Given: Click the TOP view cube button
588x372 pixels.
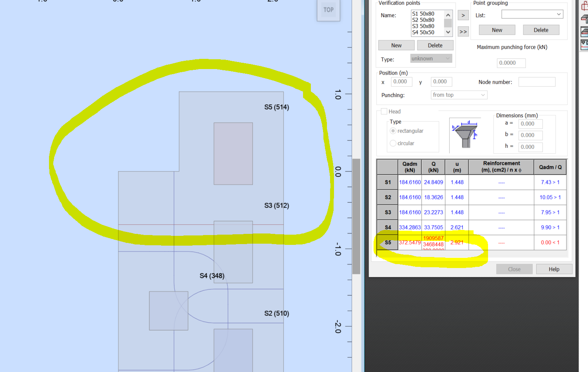Looking at the screenshot, I should [x=328, y=10].
